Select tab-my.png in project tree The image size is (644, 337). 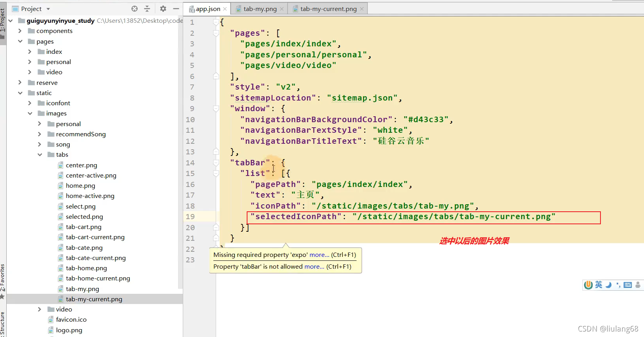(x=82, y=289)
